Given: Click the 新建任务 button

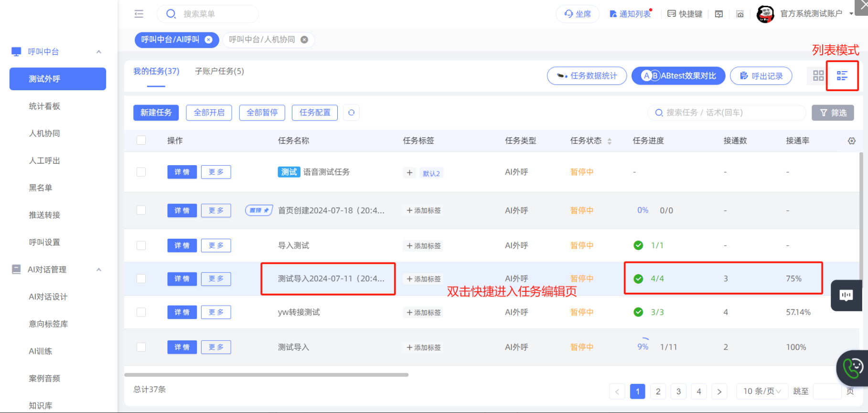Looking at the screenshot, I should tap(156, 113).
